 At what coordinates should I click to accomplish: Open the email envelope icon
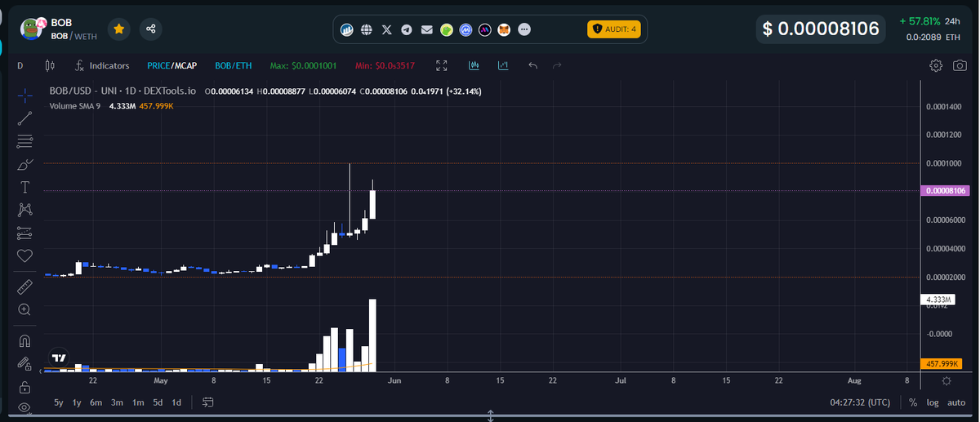[426, 30]
